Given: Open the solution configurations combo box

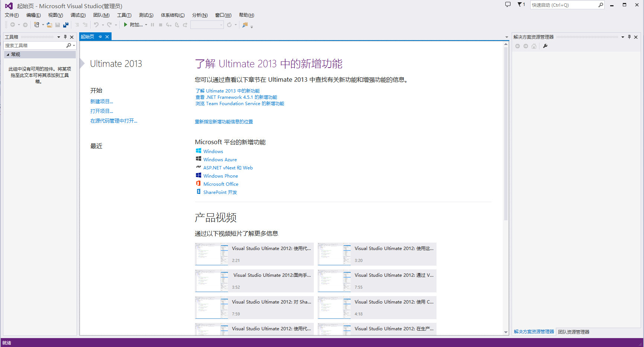Looking at the screenshot, I should (x=207, y=25).
